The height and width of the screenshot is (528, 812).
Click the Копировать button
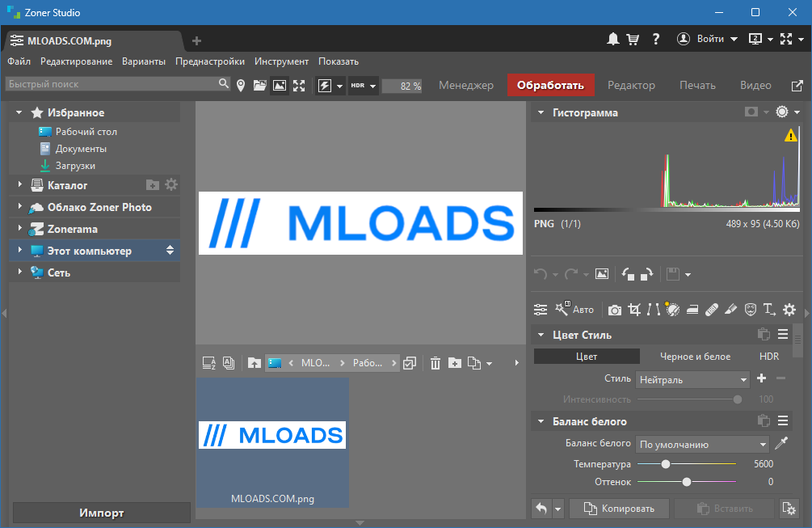coord(620,509)
